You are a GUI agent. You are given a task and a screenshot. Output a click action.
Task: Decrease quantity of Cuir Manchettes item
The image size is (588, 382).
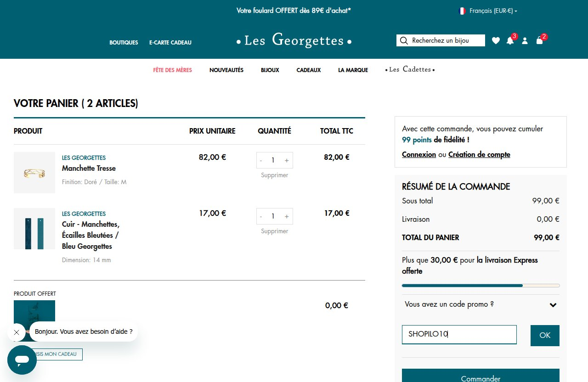(261, 216)
